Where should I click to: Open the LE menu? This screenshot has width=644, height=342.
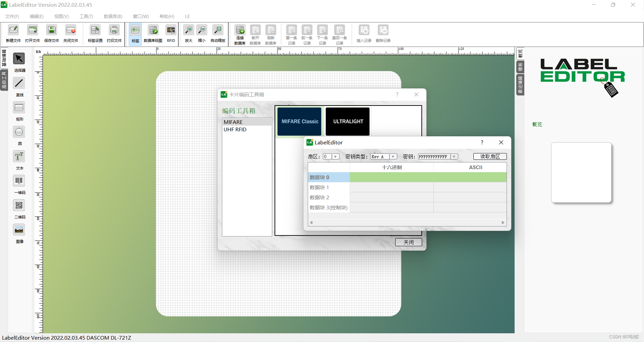click(187, 16)
